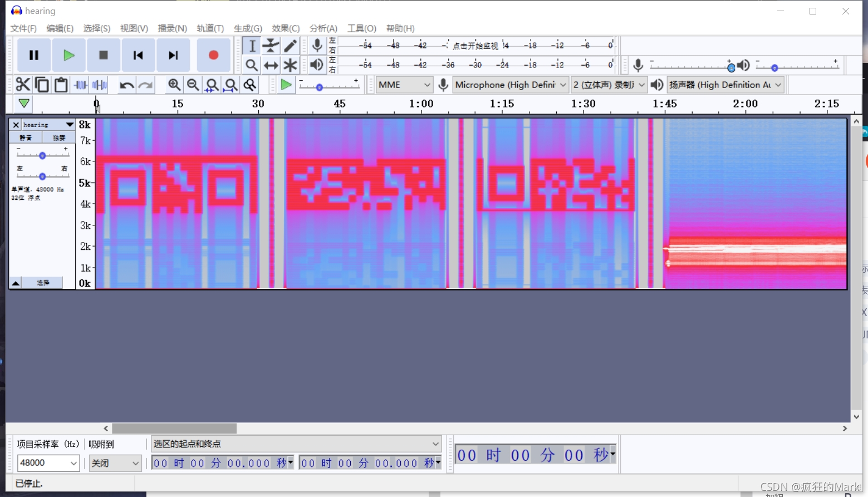
Task: Click the Pause transport button
Action: click(x=34, y=55)
